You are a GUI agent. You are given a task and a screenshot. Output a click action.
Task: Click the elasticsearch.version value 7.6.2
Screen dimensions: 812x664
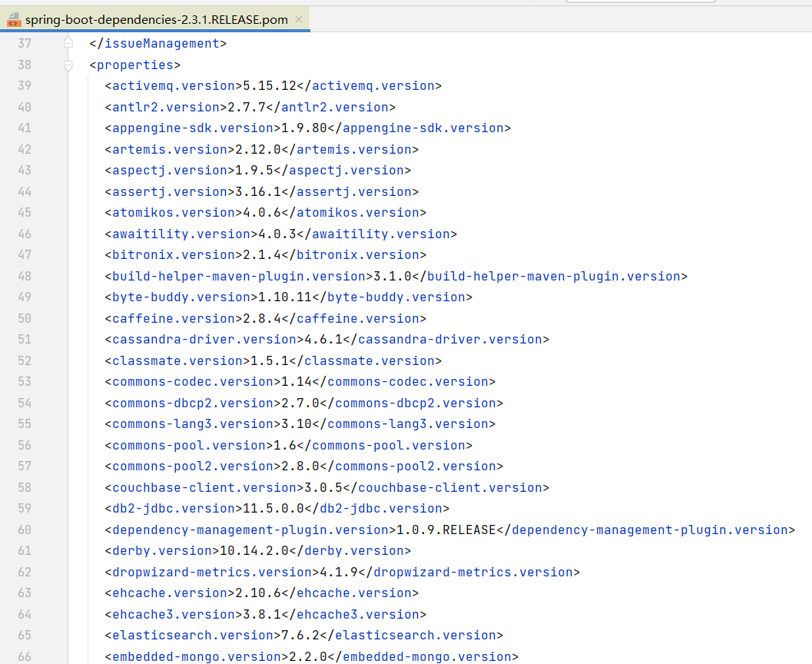(x=300, y=636)
